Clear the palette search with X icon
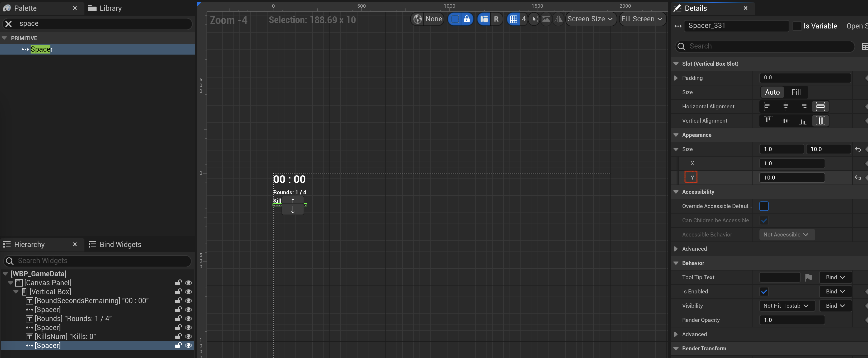Viewport: 868px width, 358px height. tap(9, 23)
